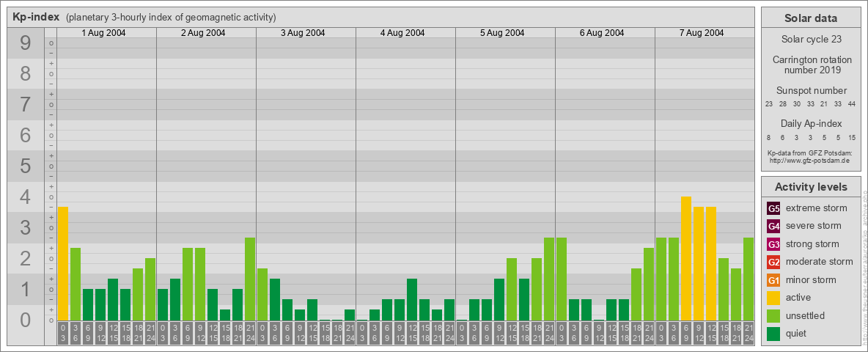This screenshot has height=352, width=868.
Task: Click the 0-3 bar on 6 Aug
Action: coord(562,279)
